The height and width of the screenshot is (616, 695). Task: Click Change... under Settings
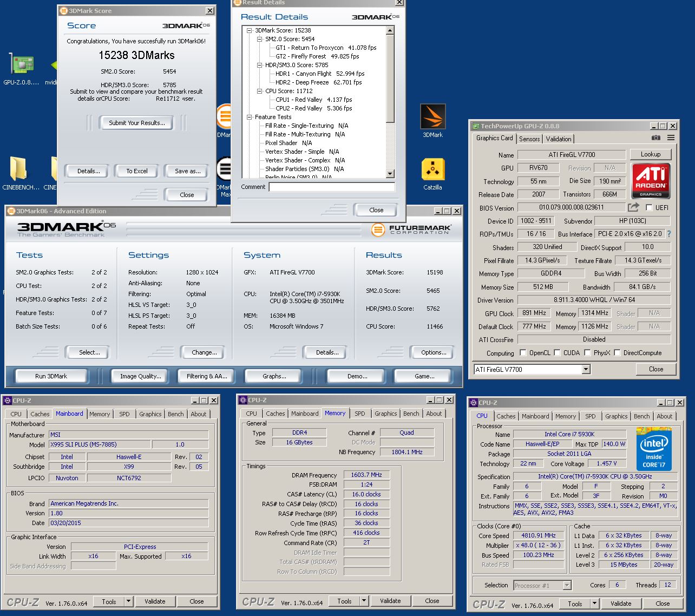coord(204,352)
